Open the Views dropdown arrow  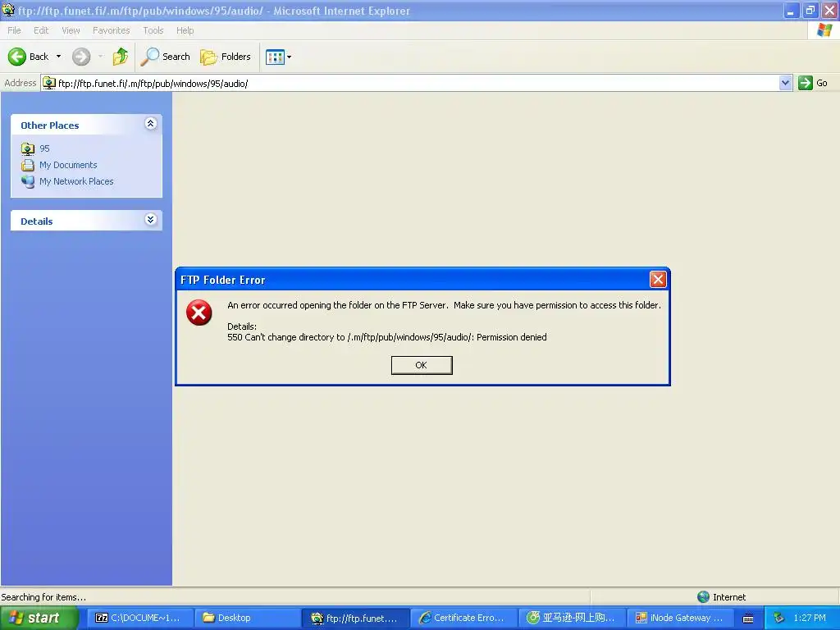click(x=290, y=57)
